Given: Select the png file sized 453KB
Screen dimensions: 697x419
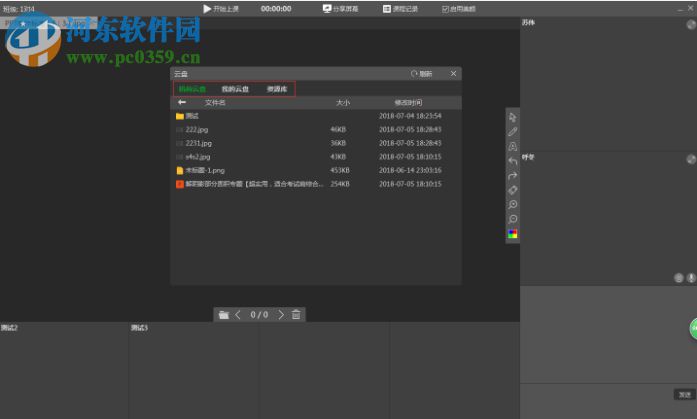Looking at the screenshot, I should point(316,170).
